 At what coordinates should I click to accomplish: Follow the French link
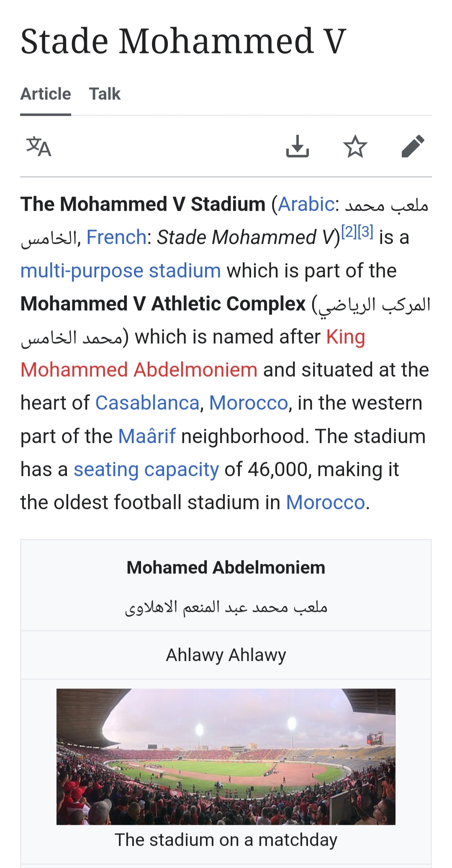click(116, 238)
